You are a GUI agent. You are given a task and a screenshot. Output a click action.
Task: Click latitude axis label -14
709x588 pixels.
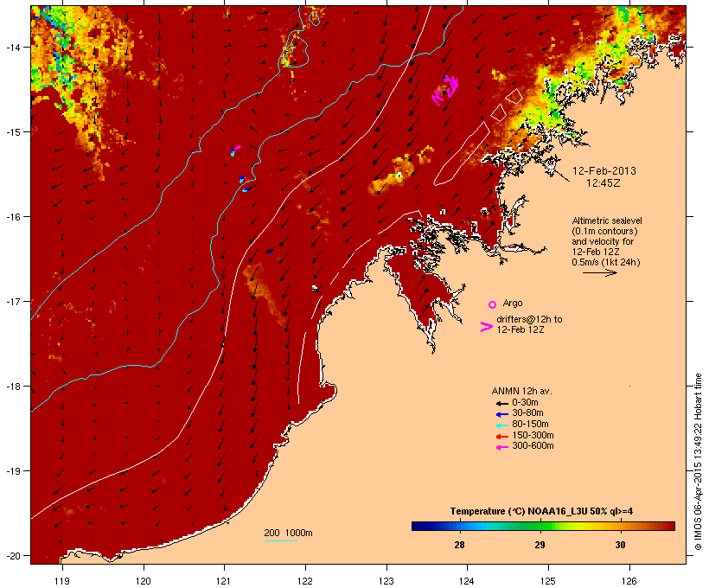pos(12,47)
